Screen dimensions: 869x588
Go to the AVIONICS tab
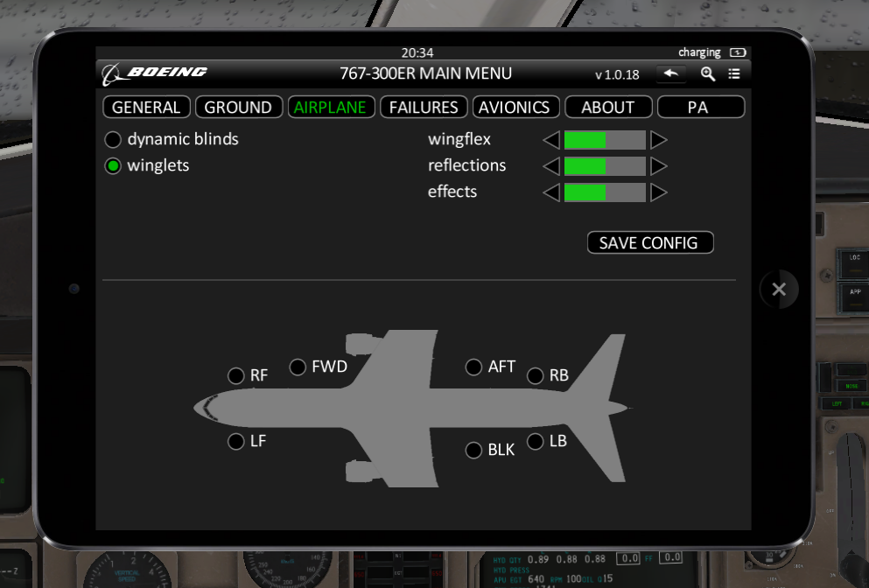pyautogui.click(x=514, y=108)
